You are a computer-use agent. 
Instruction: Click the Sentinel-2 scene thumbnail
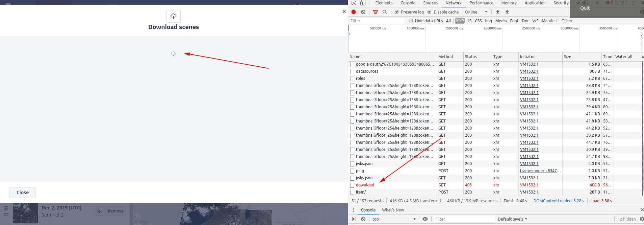pyautogui.click(x=25, y=213)
